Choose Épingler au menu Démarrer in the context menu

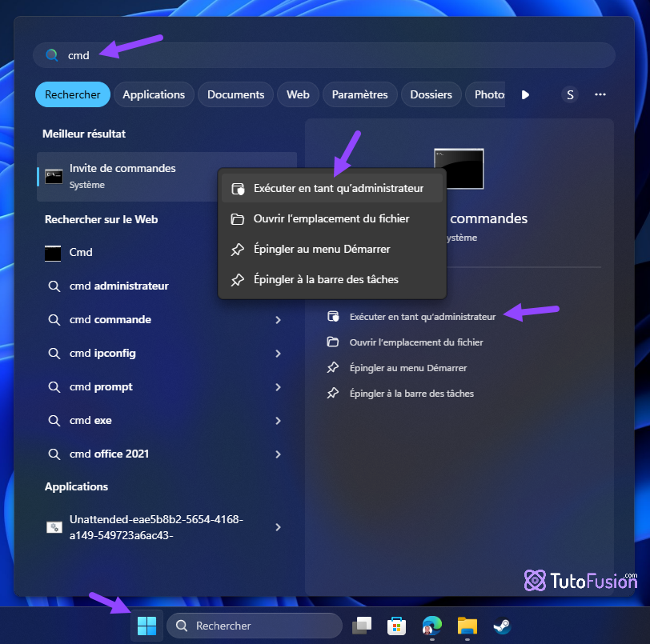(x=332, y=249)
